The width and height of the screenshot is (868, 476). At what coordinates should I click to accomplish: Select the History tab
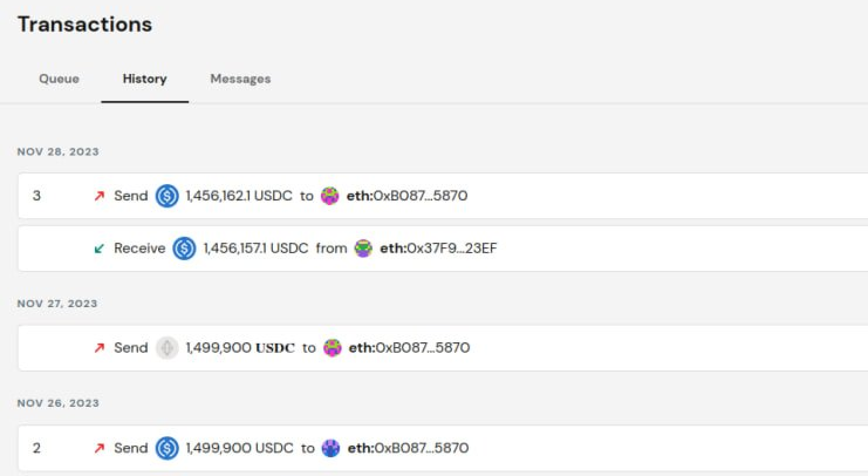pos(145,79)
